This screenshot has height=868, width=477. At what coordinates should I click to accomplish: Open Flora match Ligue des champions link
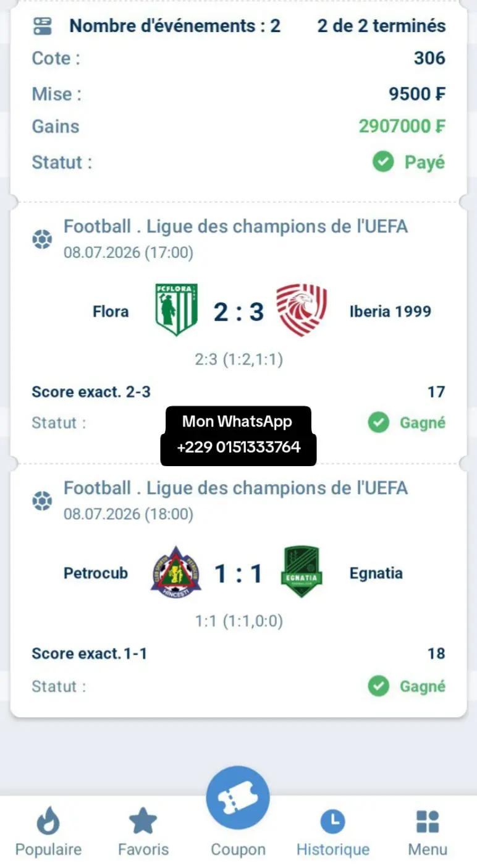(235, 226)
